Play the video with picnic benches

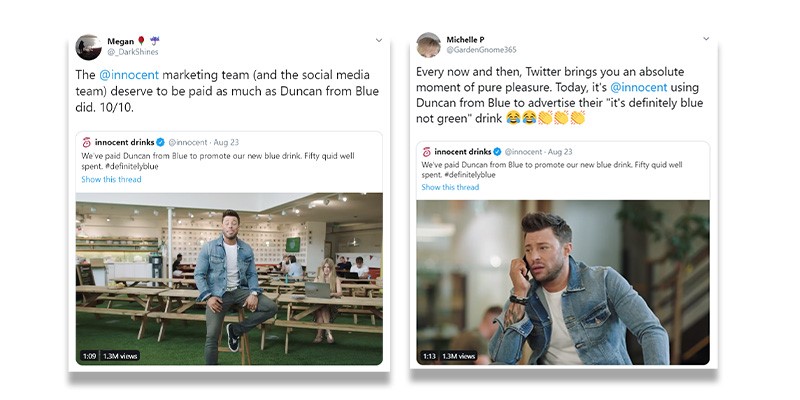pyautogui.click(x=229, y=279)
